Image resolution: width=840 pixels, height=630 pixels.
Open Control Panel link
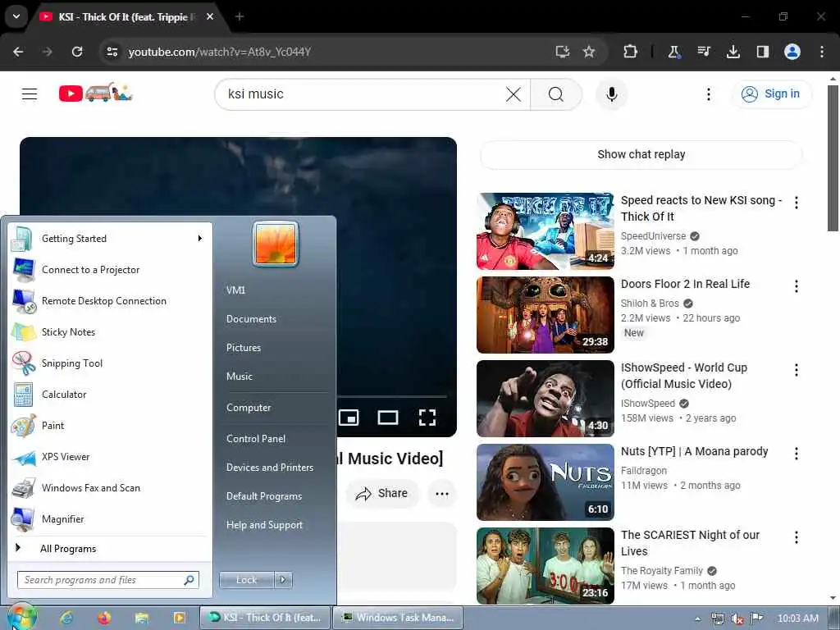pyautogui.click(x=256, y=438)
